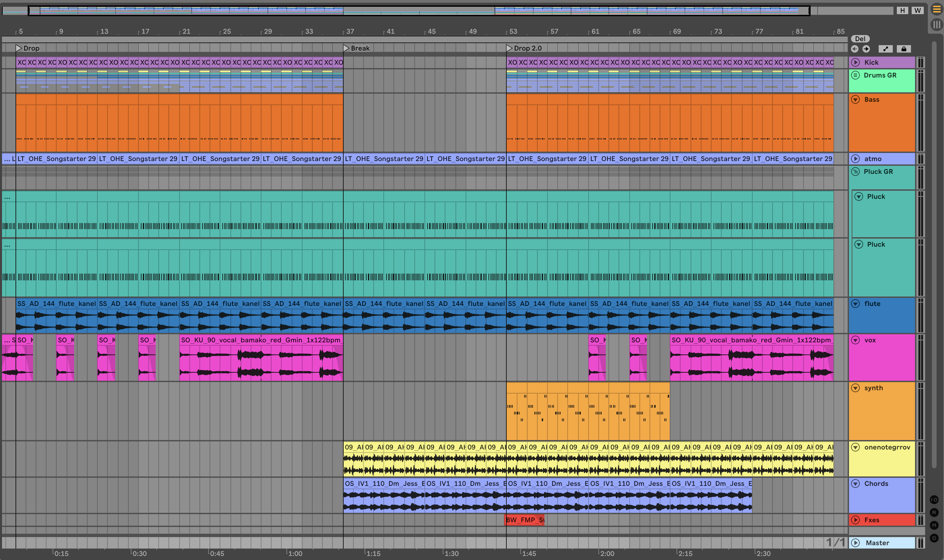Jump to next locator with right arrow
The height and width of the screenshot is (560, 944).
[866, 49]
